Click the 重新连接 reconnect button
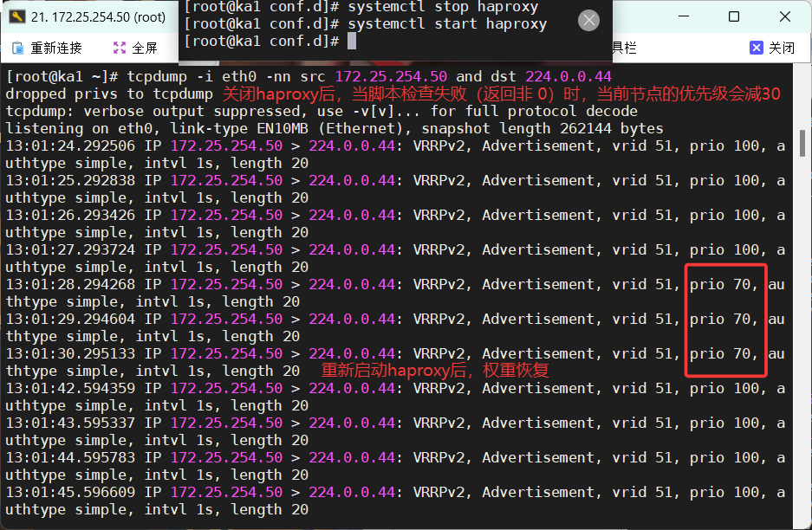The image size is (812, 530). click(x=47, y=48)
